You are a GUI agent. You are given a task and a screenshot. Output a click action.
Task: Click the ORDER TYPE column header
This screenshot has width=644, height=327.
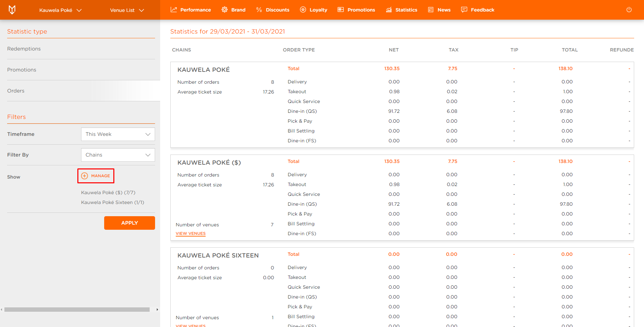[299, 50]
